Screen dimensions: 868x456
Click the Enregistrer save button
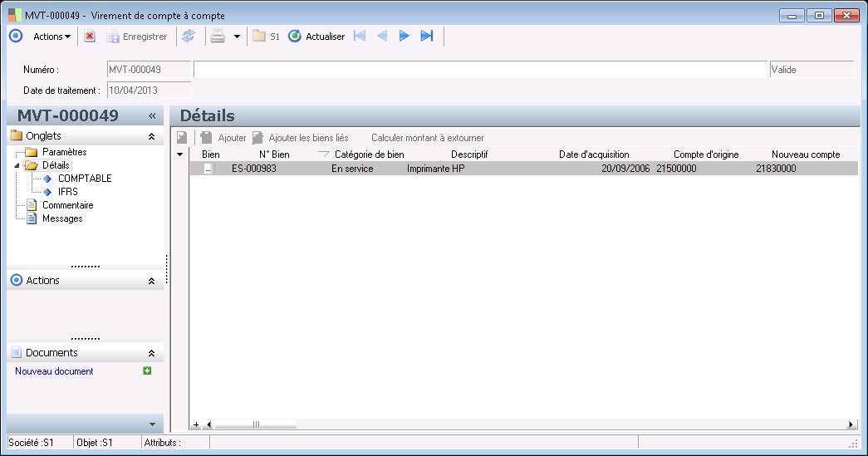[x=137, y=37]
